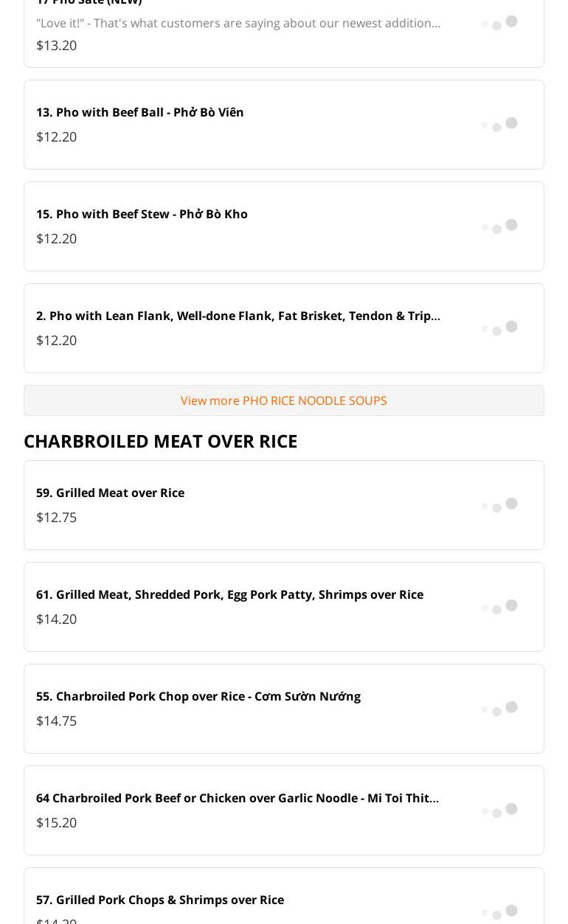This screenshot has height=924, width=568.
Task: Click the loading image for the Garlic Noodle dish
Action: [499, 810]
